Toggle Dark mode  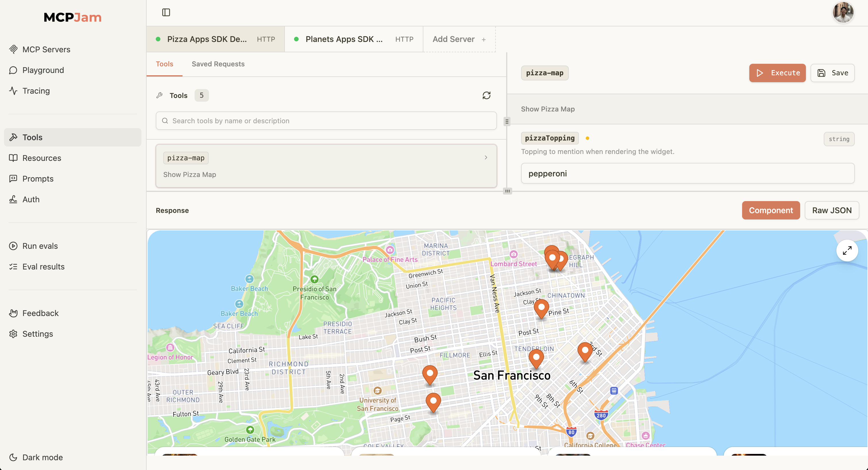[42, 457]
